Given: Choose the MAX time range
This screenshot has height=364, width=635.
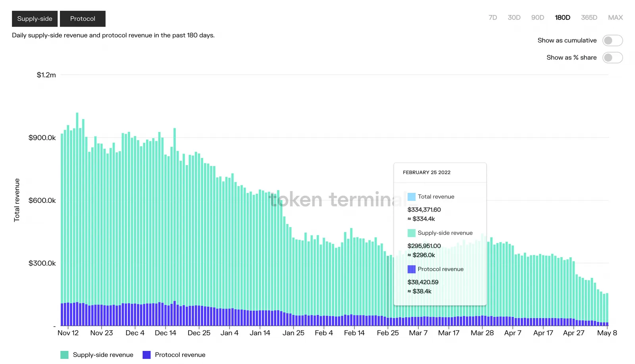Looking at the screenshot, I should pyautogui.click(x=615, y=17).
